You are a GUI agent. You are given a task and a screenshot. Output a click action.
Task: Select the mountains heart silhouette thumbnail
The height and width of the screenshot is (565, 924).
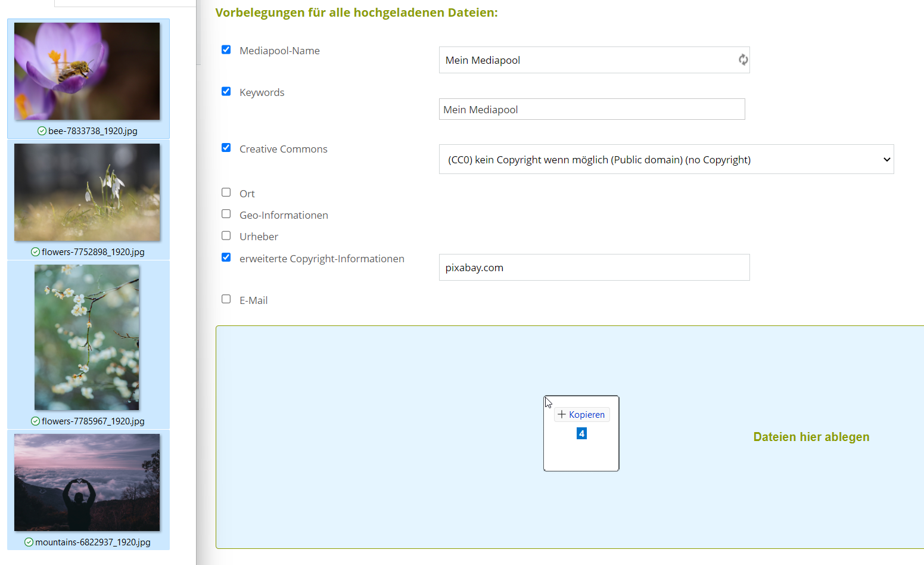click(87, 483)
